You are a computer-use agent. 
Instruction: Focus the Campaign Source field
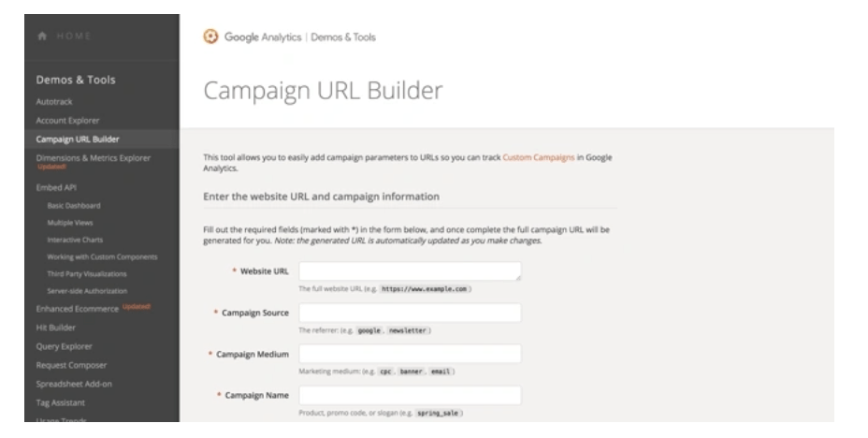point(410,313)
